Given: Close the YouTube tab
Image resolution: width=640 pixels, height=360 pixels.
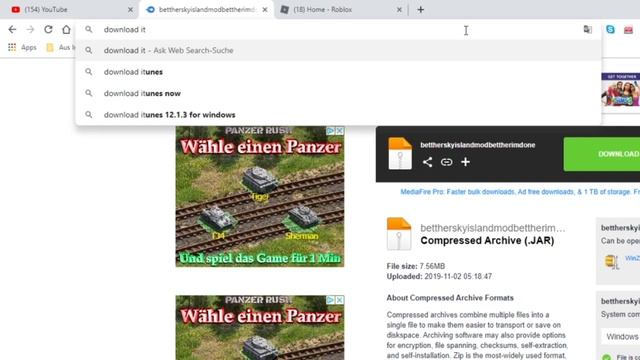Looking at the screenshot, I should coord(130,9).
